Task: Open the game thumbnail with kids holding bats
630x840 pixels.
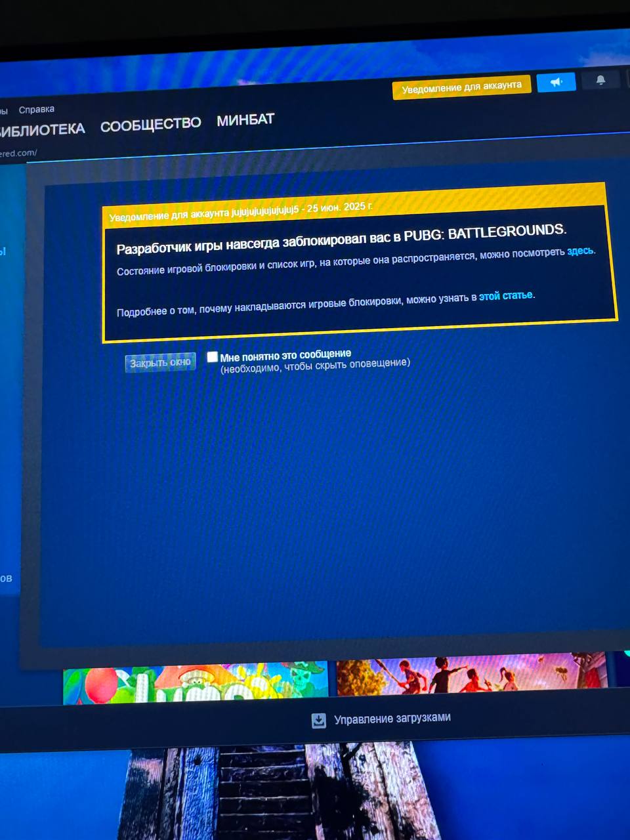Action: 472,673
